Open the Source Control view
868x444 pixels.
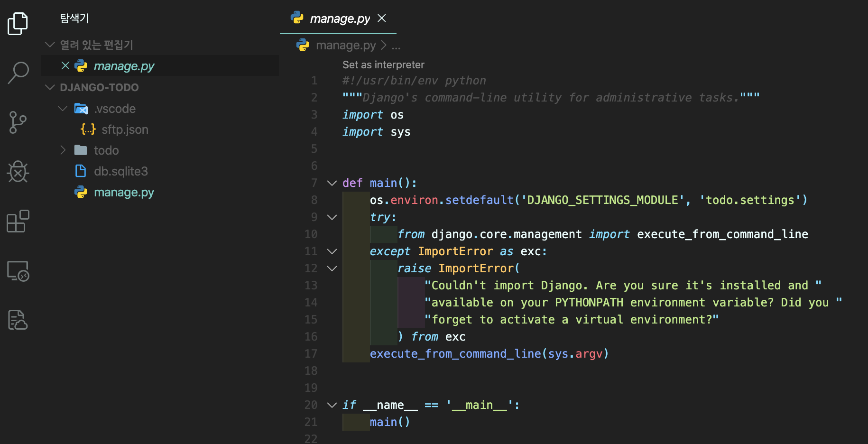[18, 122]
